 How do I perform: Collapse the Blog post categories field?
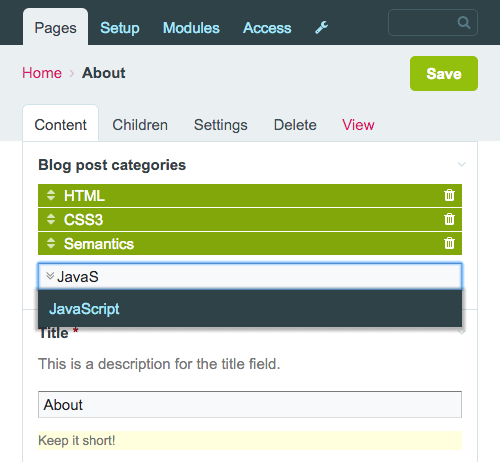coord(461,164)
